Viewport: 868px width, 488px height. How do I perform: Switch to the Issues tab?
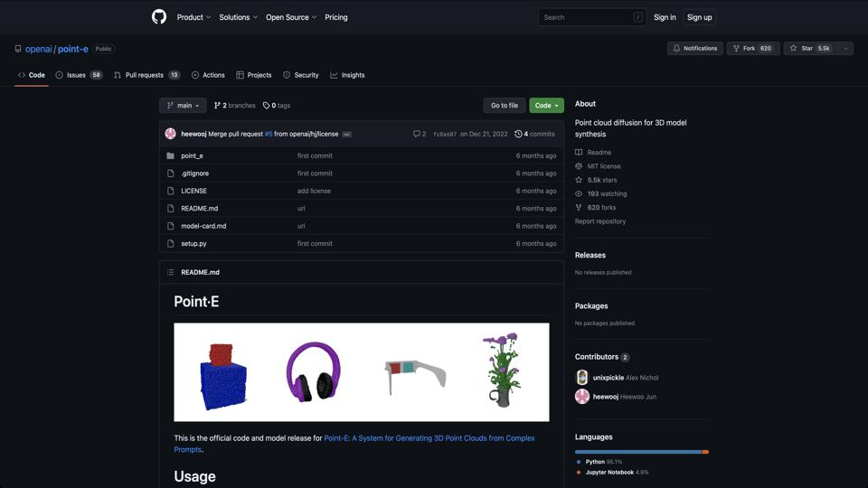click(79, 75)
